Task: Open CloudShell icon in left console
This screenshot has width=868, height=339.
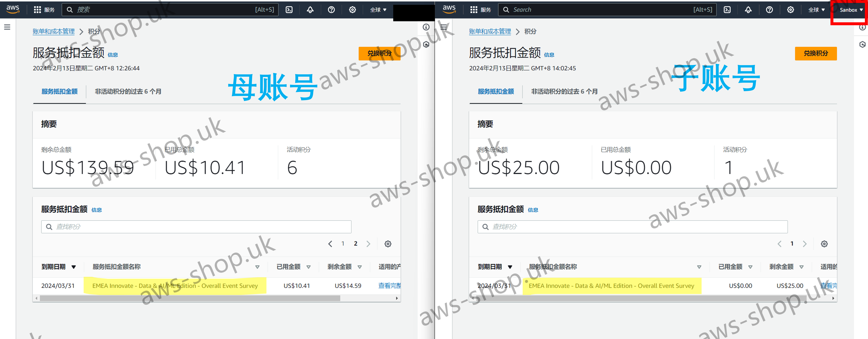Action: (289, 10)
